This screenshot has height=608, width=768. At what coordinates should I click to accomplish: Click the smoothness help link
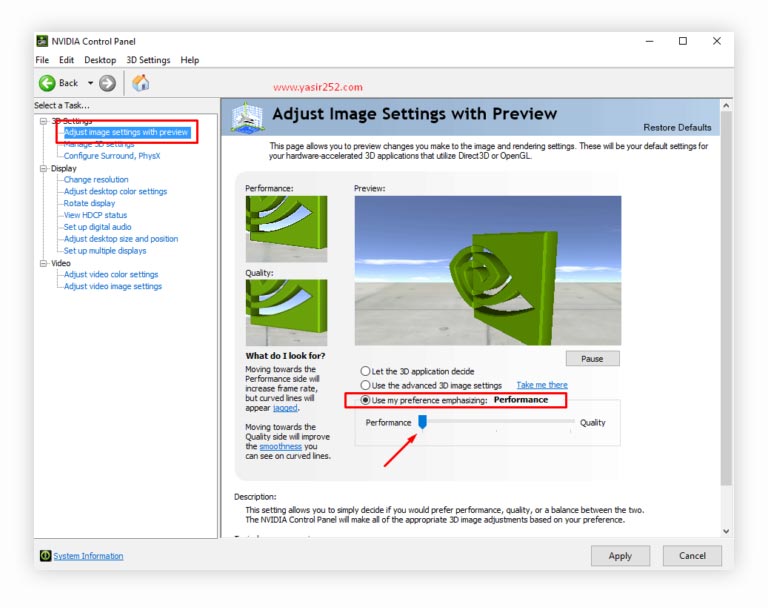coord(281,446)
